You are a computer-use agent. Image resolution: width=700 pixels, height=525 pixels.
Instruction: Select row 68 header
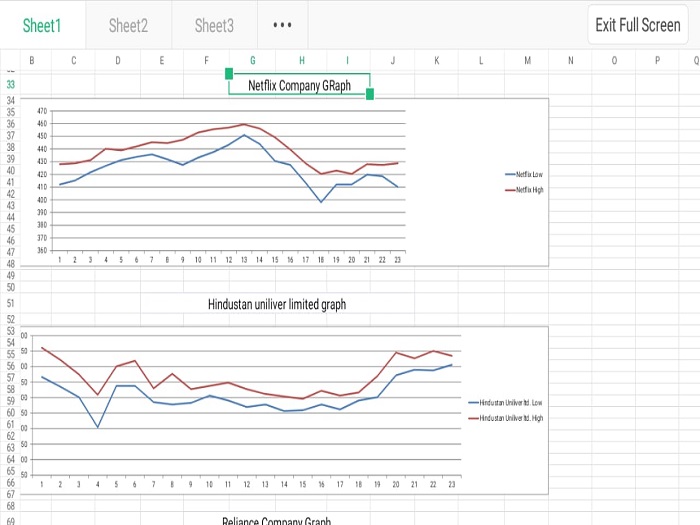(x=10, y=506)
